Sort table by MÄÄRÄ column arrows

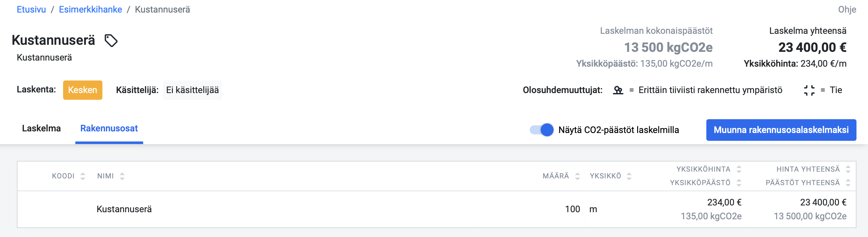point(577,176)
